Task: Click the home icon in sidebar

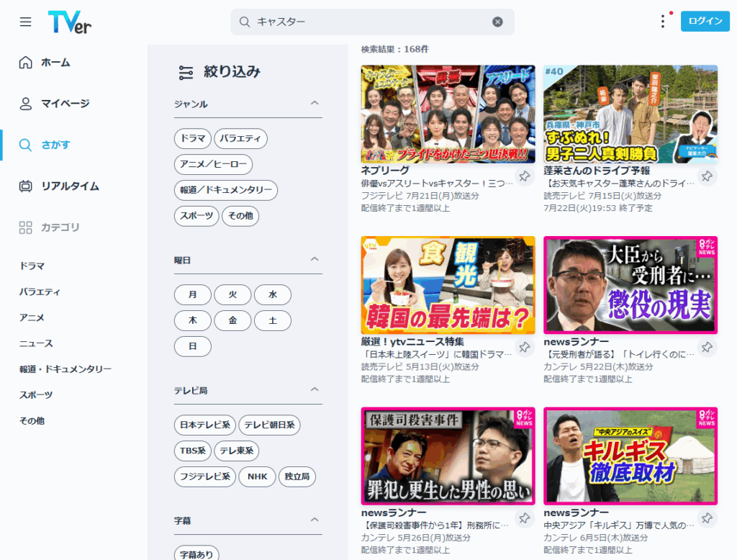Action: click(25, 62)
